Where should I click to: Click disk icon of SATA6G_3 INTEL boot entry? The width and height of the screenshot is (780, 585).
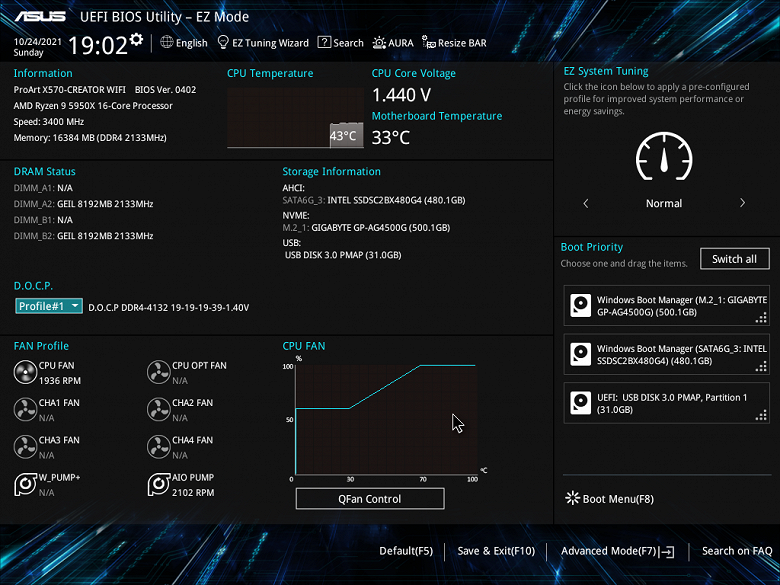point(581,354)
